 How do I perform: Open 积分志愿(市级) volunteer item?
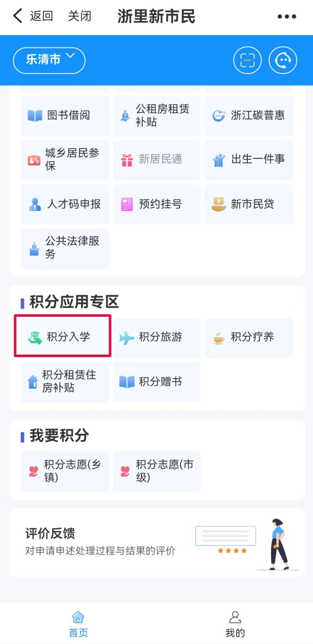pyautogui.click(x=156, y=471)
